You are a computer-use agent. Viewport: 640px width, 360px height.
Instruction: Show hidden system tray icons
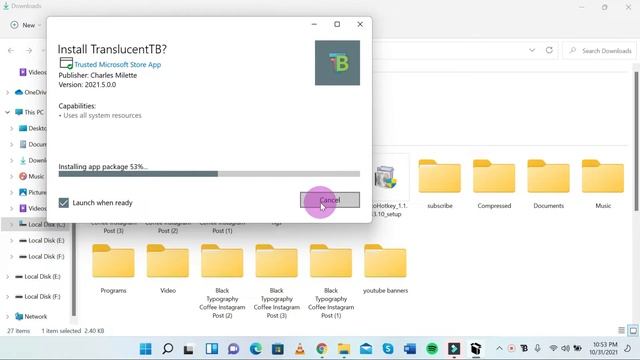coord(499,348)
